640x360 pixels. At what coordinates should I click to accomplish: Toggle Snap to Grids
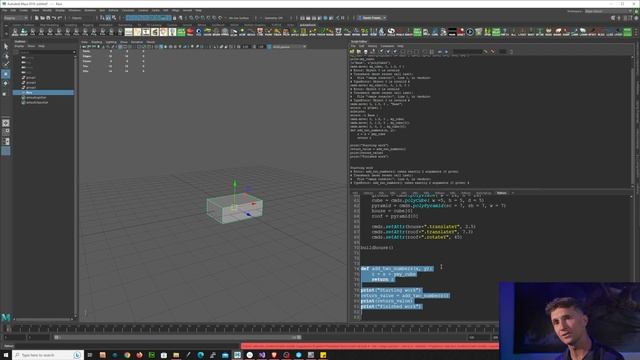coord(191,18)
